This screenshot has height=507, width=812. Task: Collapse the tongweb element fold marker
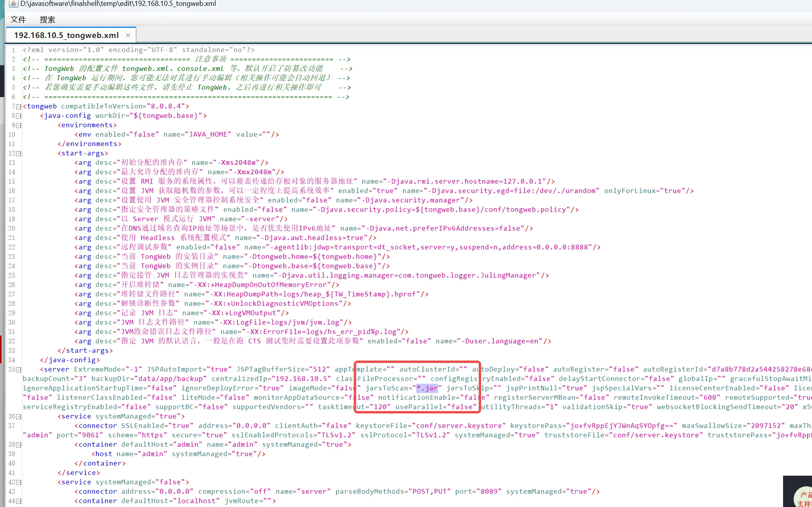pos(19,106)
